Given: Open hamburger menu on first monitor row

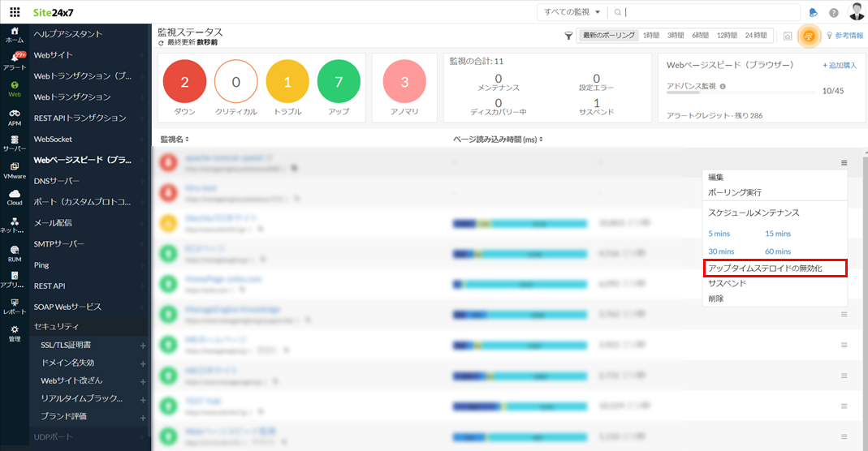Looking at the screenshot, I should [x=844, y=163].
